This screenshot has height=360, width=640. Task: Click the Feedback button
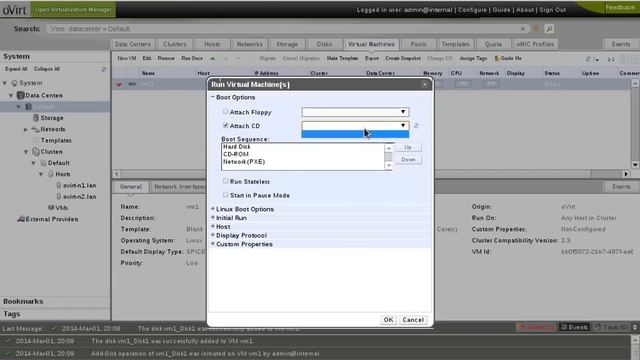(x=620, y=7)
